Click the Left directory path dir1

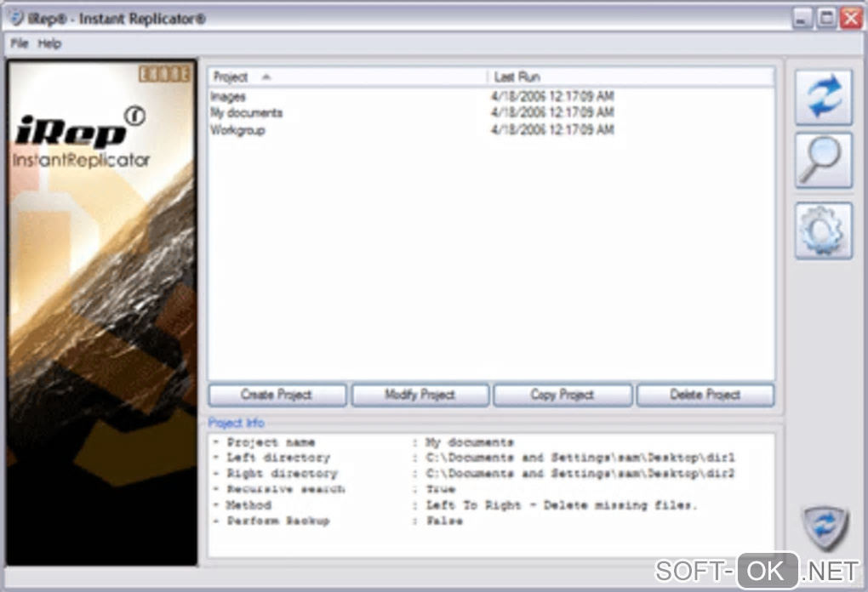[580, 458]
